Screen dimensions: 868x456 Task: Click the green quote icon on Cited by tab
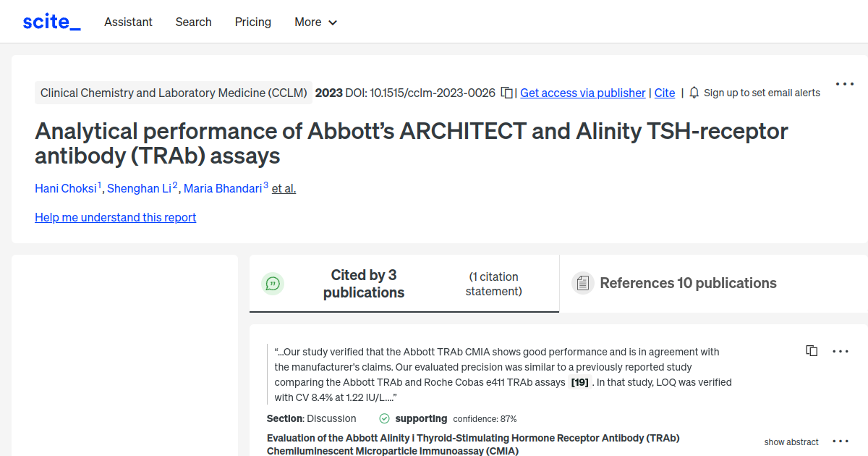(273, 283)
